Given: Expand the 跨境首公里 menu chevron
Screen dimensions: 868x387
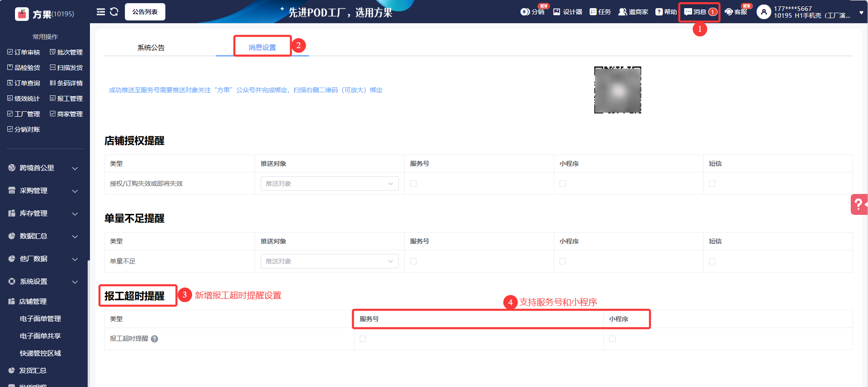Looking at the screenshot, I should (75, 169).
